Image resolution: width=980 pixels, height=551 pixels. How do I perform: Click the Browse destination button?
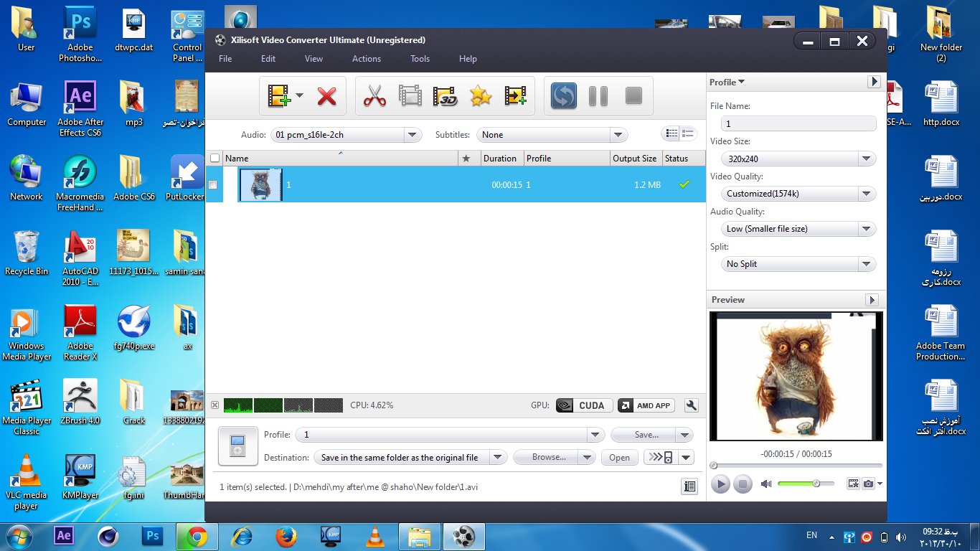pyautogui.click(x=547, y=457)
